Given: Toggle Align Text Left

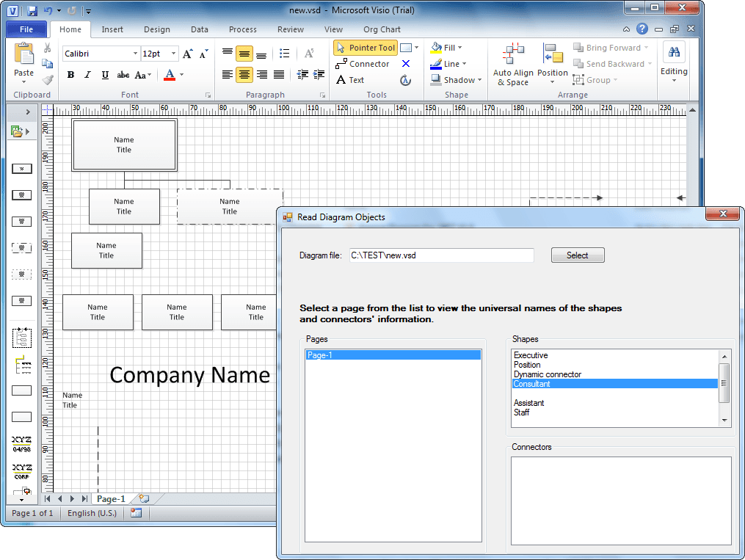Looking at the screenshot, I should [x=228, y=75].
